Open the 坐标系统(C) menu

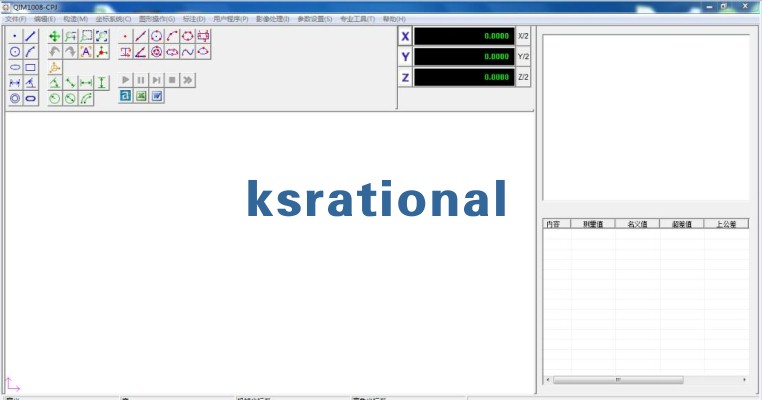[x=113, y=19]
